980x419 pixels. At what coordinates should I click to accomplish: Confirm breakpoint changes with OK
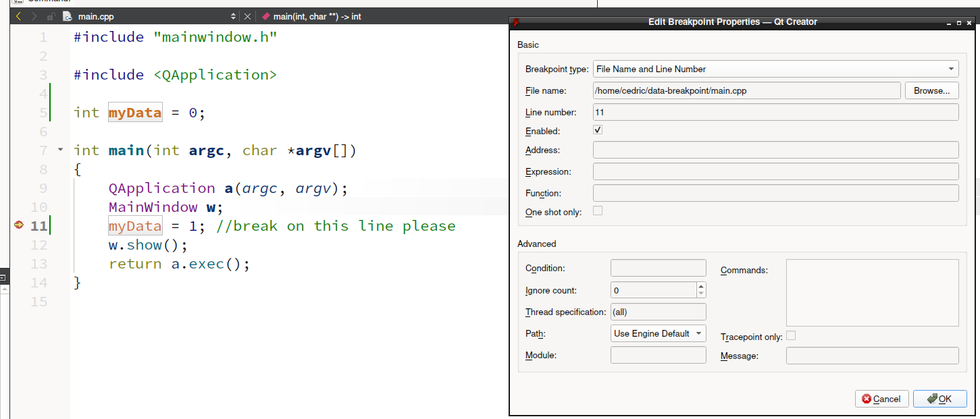pos(939,399)
